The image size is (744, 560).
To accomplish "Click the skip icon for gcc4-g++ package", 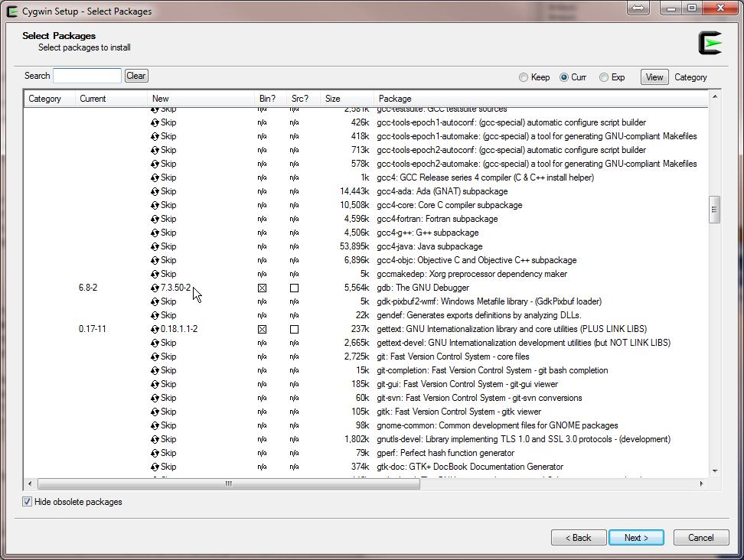I will tap(155, 233).
